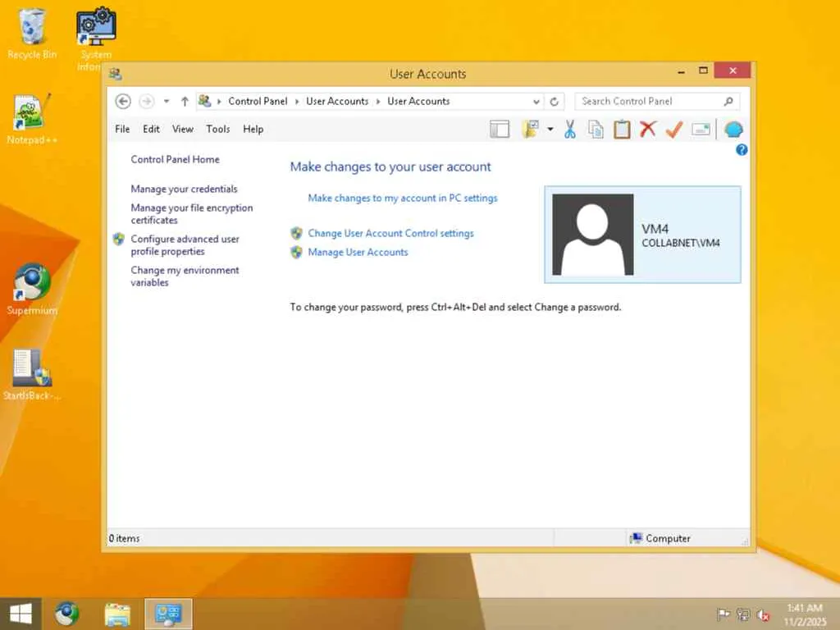Open Manage your file encryption certificates

(x=192, y=214)
